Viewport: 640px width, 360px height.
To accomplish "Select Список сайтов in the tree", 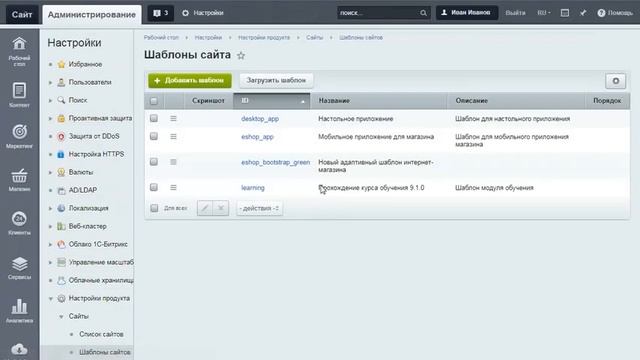I will (x=101, y=334).
